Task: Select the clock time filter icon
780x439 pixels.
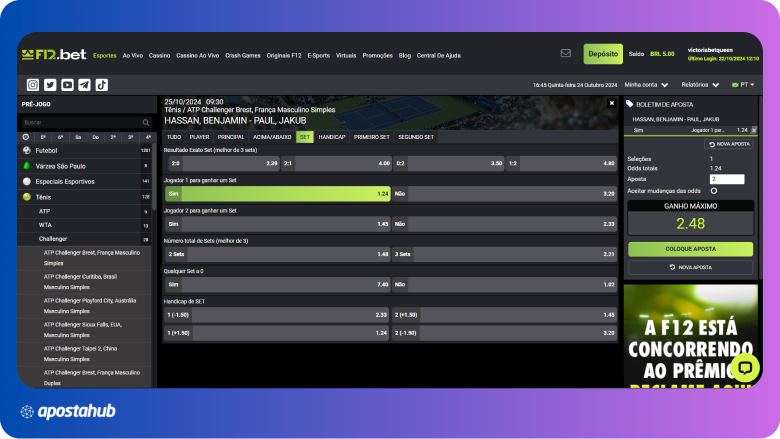Action: click(26, 137)
